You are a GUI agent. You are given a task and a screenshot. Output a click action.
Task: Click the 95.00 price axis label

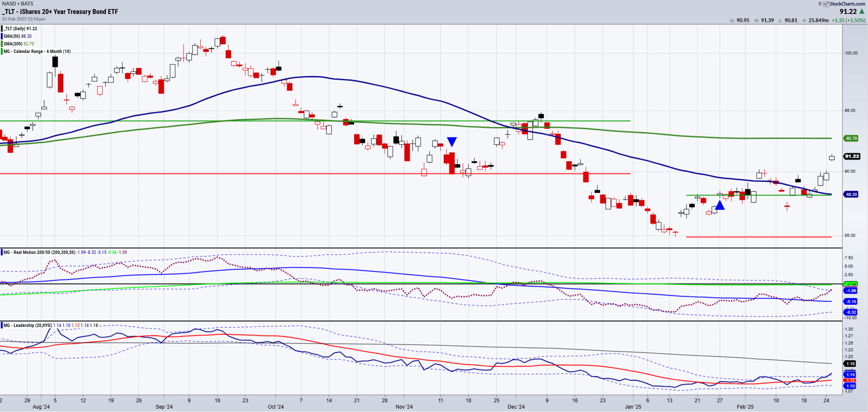click(850, 110)
